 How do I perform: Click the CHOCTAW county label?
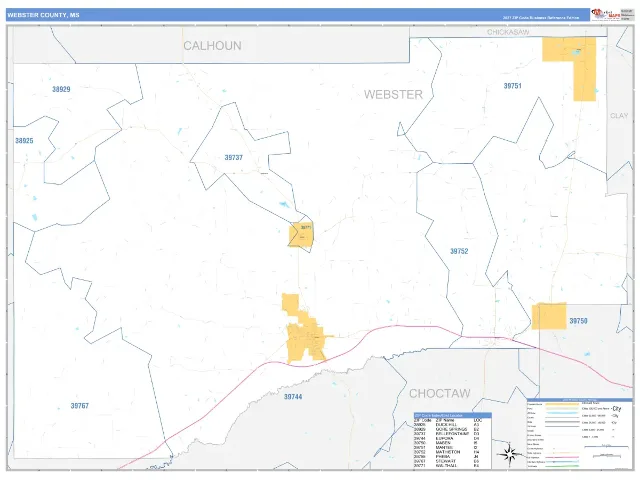click(440, 393)
